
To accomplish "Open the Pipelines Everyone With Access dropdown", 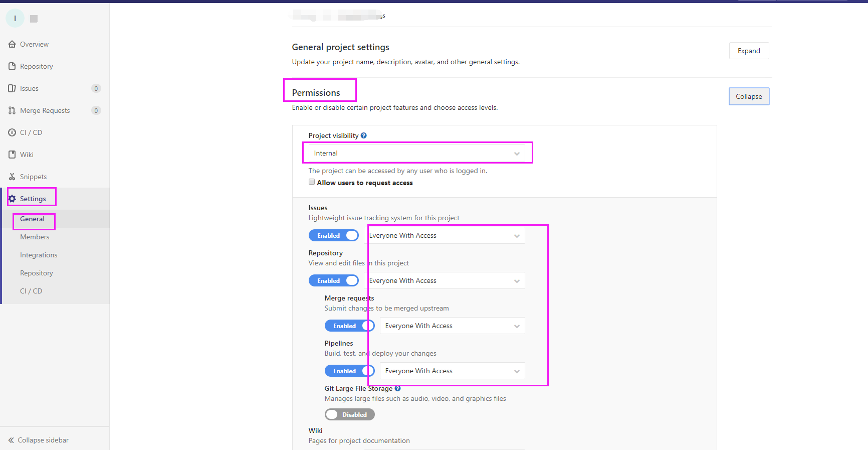I will (x=451, y=371).
